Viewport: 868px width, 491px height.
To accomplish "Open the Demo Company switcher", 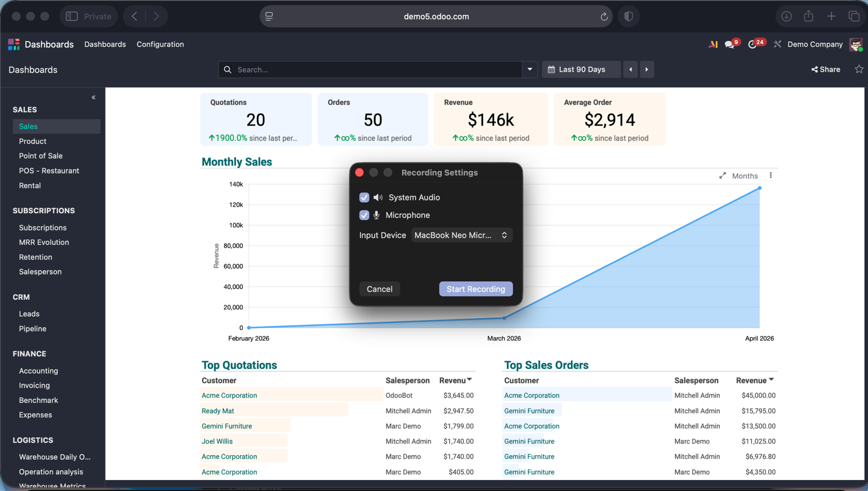I will (x=815, y=44).
